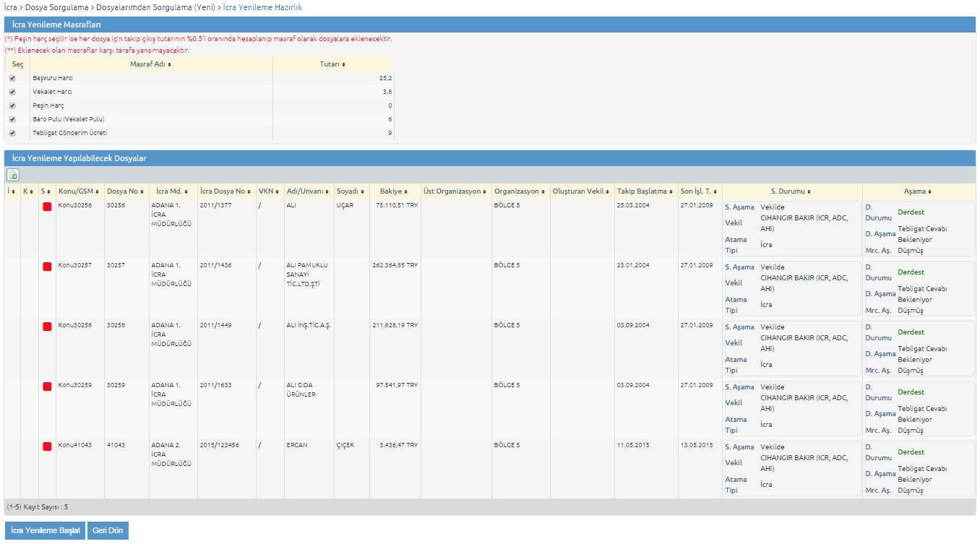Click red status square for Konu30258
The width and height of the screenshot is (980, 544).
(x=47, y=327)
